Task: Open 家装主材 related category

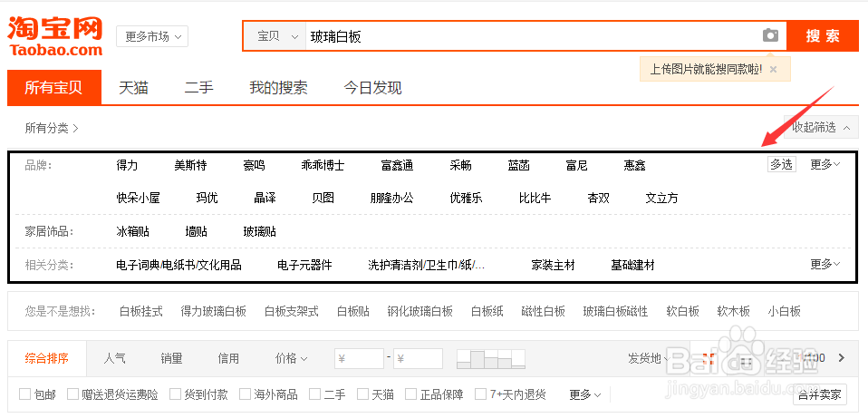Action: point(553,265)
